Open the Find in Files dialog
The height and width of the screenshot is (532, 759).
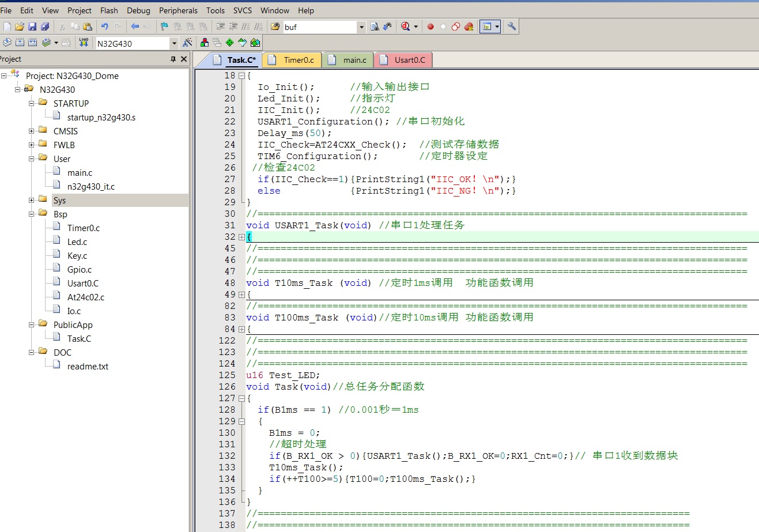[x=275, y=27]
